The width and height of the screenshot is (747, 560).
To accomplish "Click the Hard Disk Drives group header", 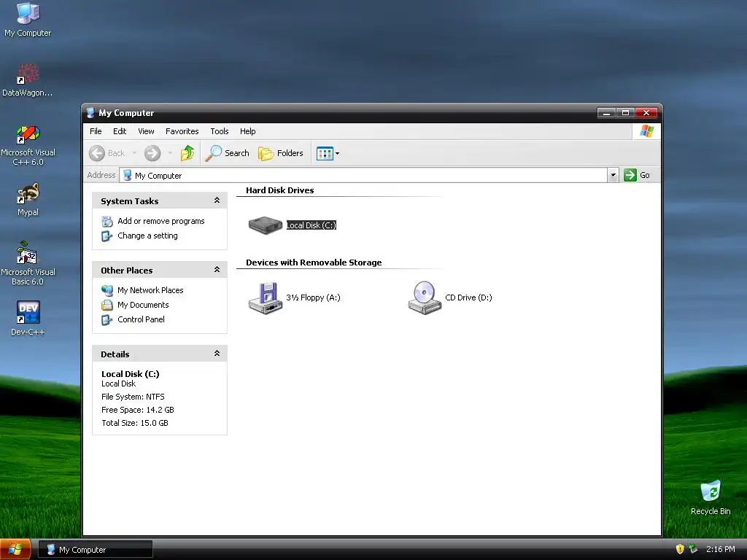I will pyautogui.click(x=279, y=190).
